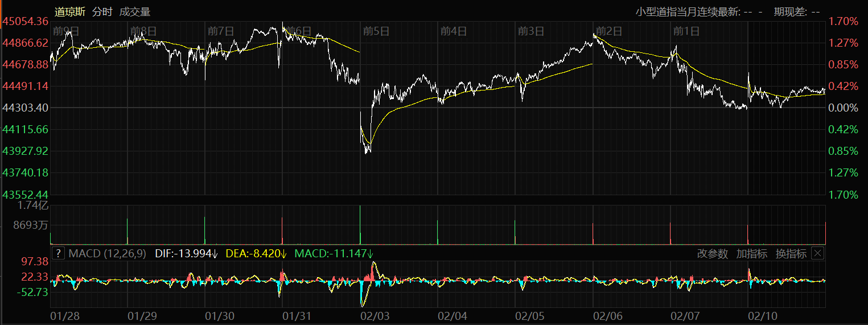Click the 1.74亿 volume axis label
Image resolution: width=868 pixels, height=325 pixels.
[34, 205]
